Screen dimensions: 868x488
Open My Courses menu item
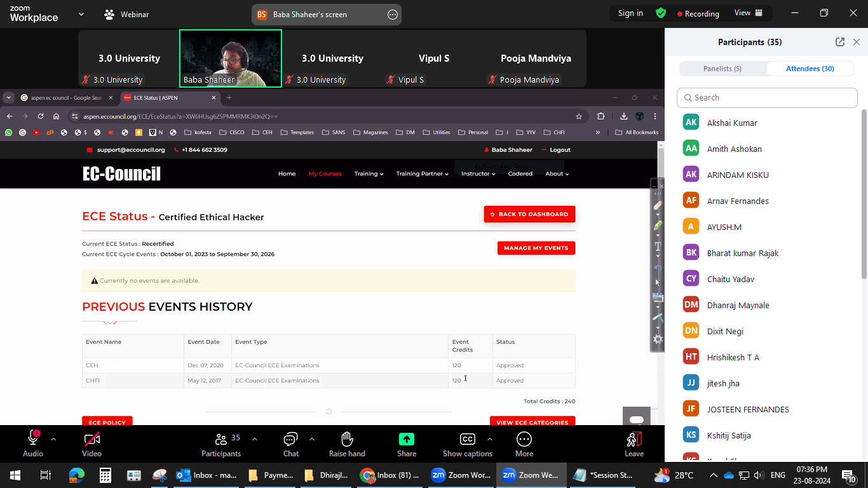coord(325,173)
